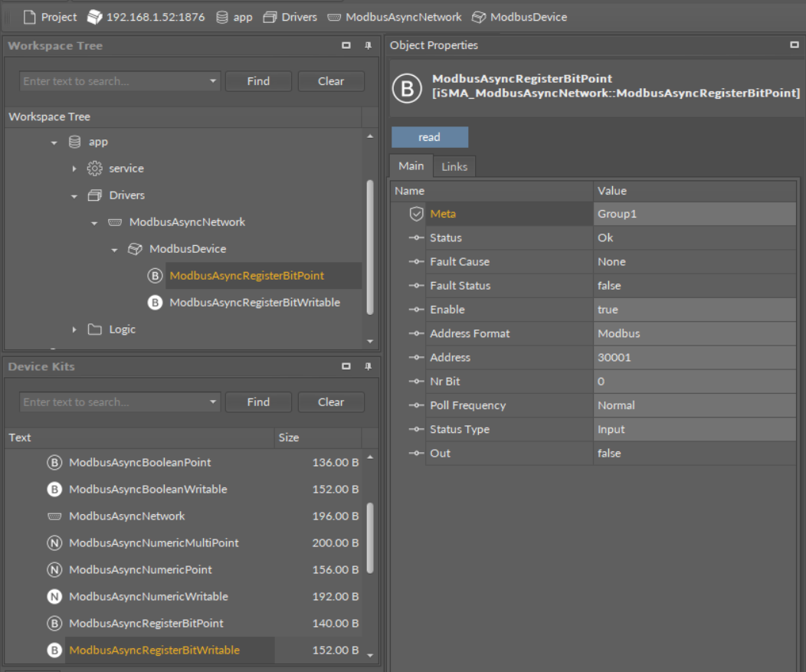Click the ModbusDevice cube icon in tree
This screenshot has width=806, height=672.
[135, 249]
